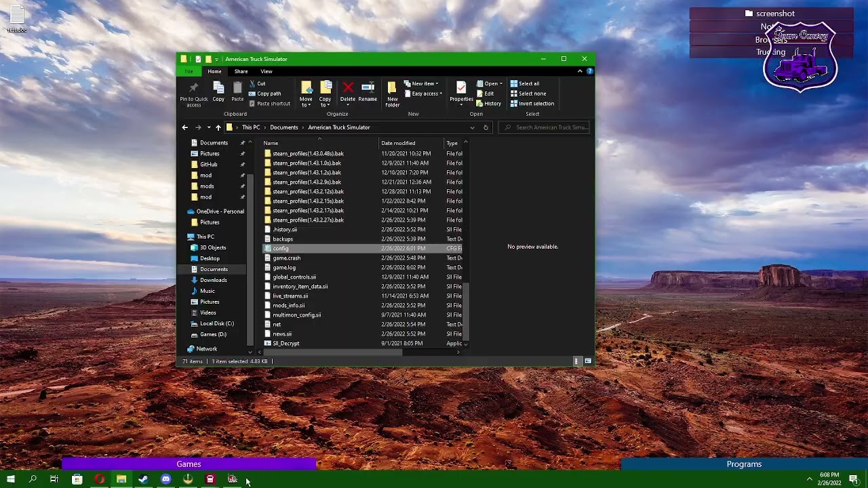Open Local Disk (C:) in navigation pane

click(217, 323)
